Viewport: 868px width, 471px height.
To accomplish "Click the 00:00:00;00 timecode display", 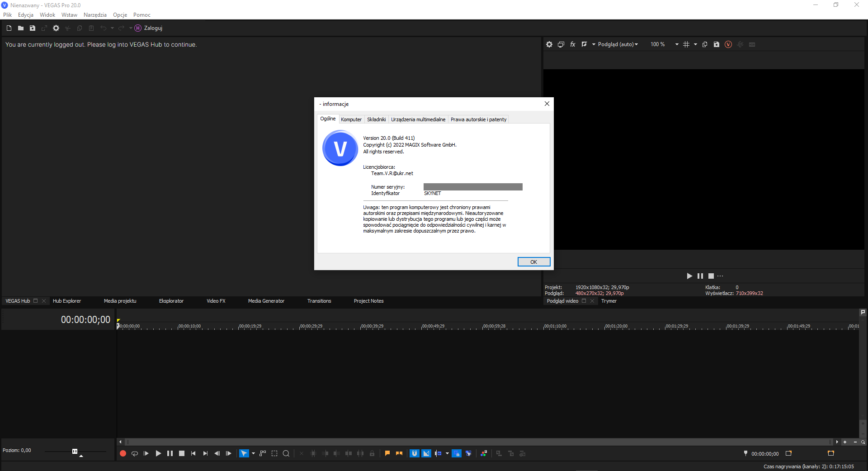I will (85, 319).
